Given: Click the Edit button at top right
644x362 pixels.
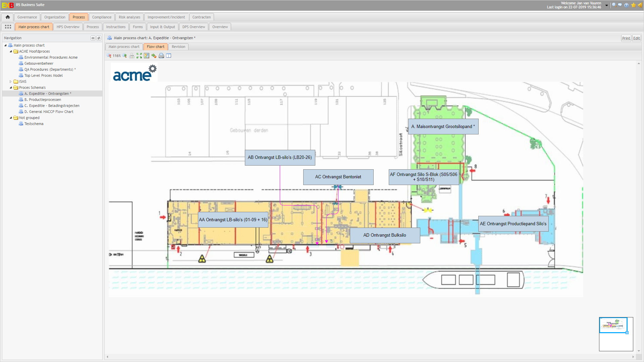Looking at the screenshot, I should pos(636,38).
